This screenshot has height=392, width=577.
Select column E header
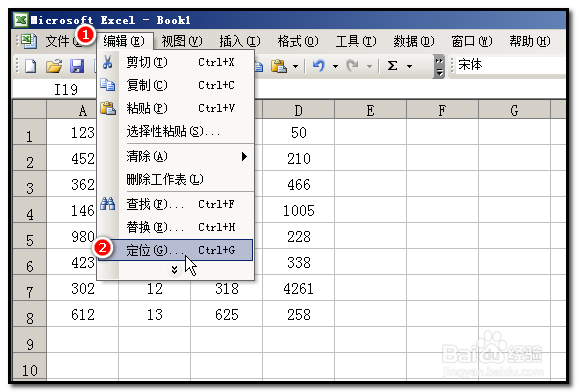tap(371, 110)
